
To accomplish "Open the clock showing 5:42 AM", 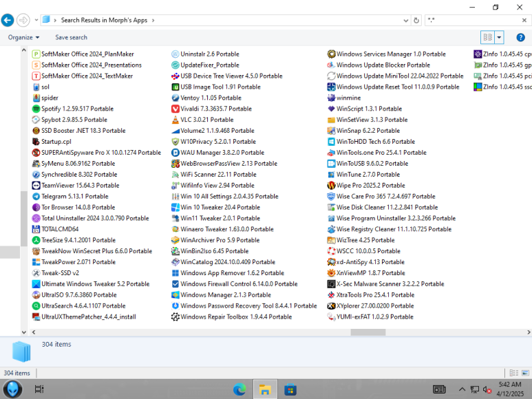I will point(510,389).
